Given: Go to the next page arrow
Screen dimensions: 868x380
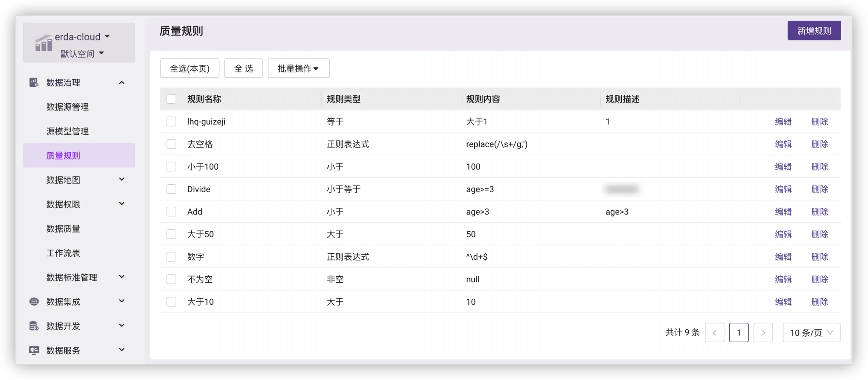Looking at the screenshot, I should 763,332.
